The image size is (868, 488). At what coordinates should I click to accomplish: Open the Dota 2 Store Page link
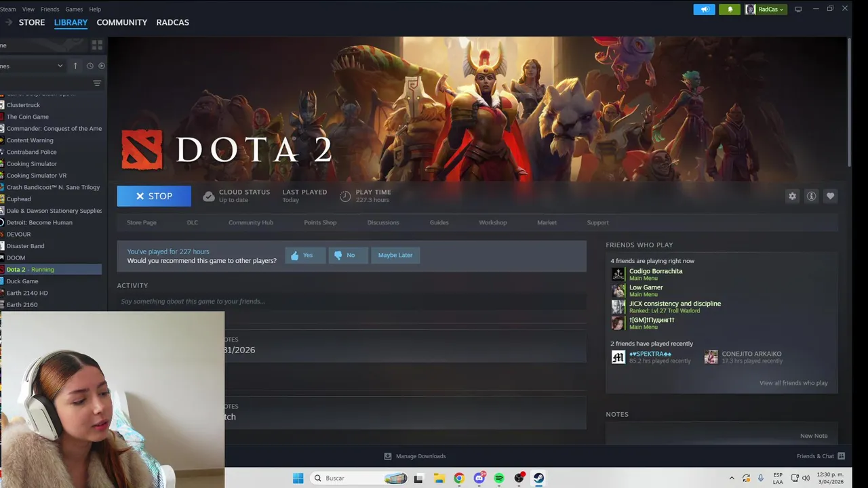point(142,222)
